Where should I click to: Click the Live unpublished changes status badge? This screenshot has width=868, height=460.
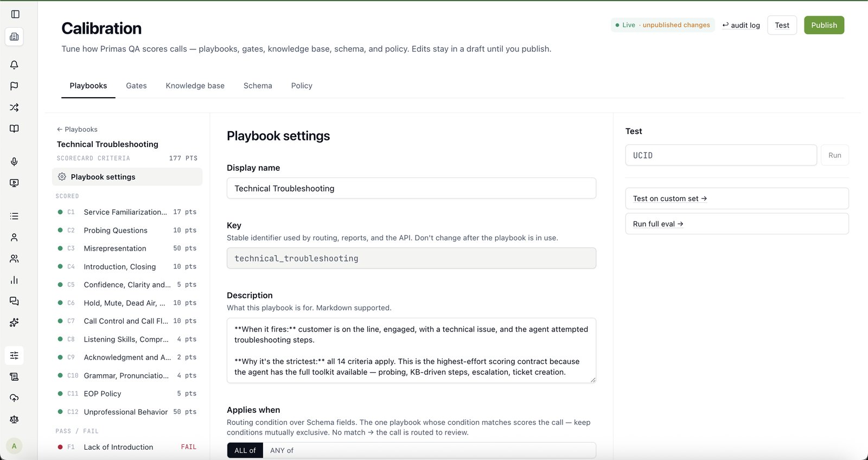(662, 25)
